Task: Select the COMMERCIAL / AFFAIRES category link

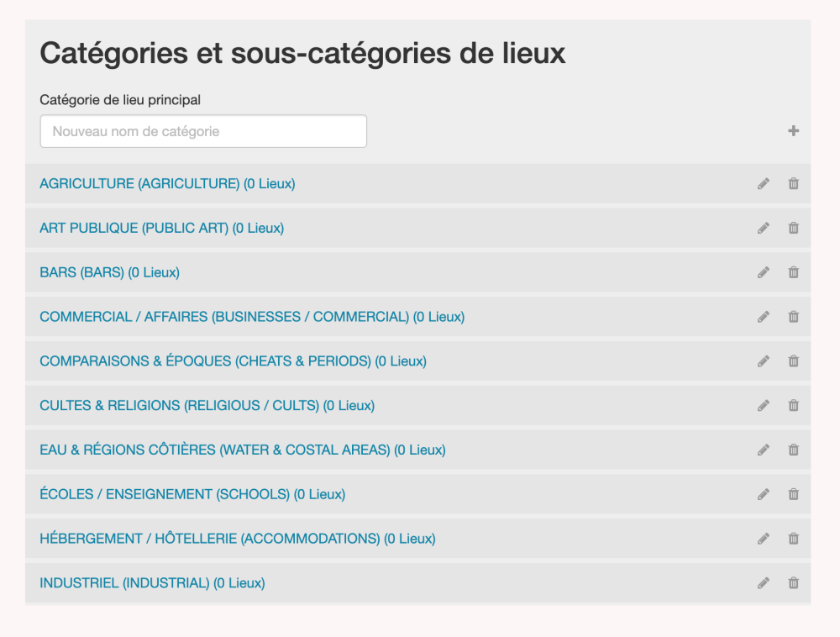Action: click(x=252, y=317)
